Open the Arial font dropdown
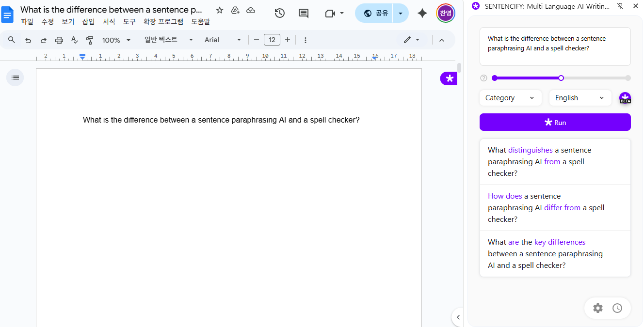Image resolution: width=644 pixels, height=327 pixels. pyautogui.click(x=223, y=40)
